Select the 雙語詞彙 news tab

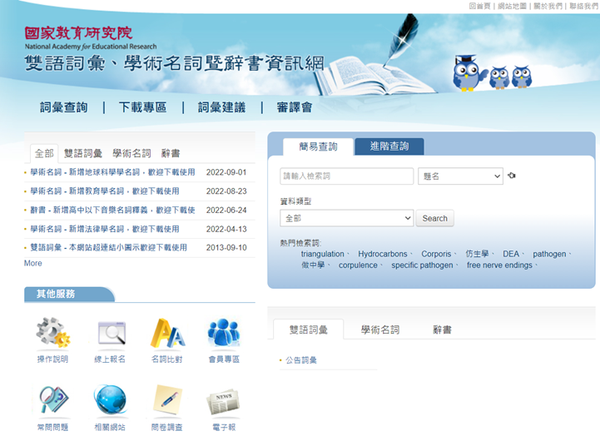[x=83, y=153]
